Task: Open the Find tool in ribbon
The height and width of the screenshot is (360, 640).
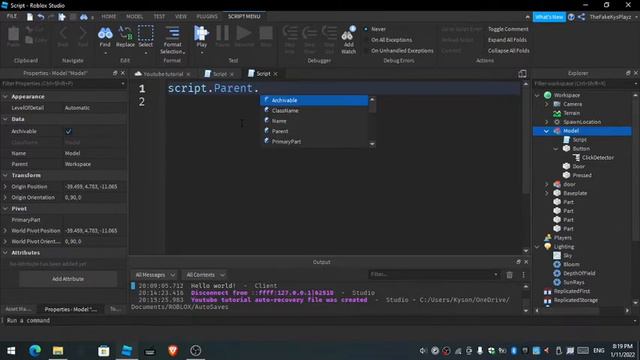Action: point(105,37)
